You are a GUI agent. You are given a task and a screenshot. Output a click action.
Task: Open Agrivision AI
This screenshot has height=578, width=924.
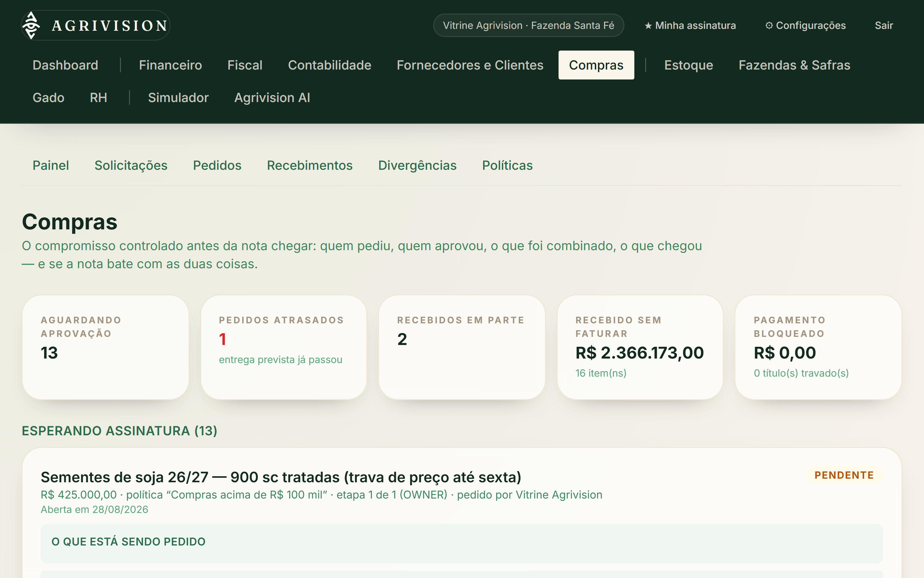272,98
